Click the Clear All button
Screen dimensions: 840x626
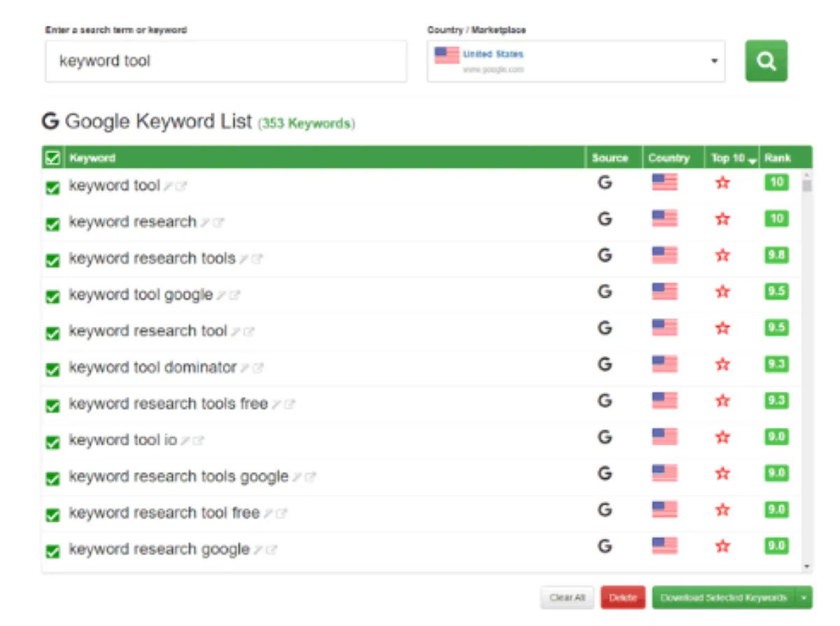567,598
